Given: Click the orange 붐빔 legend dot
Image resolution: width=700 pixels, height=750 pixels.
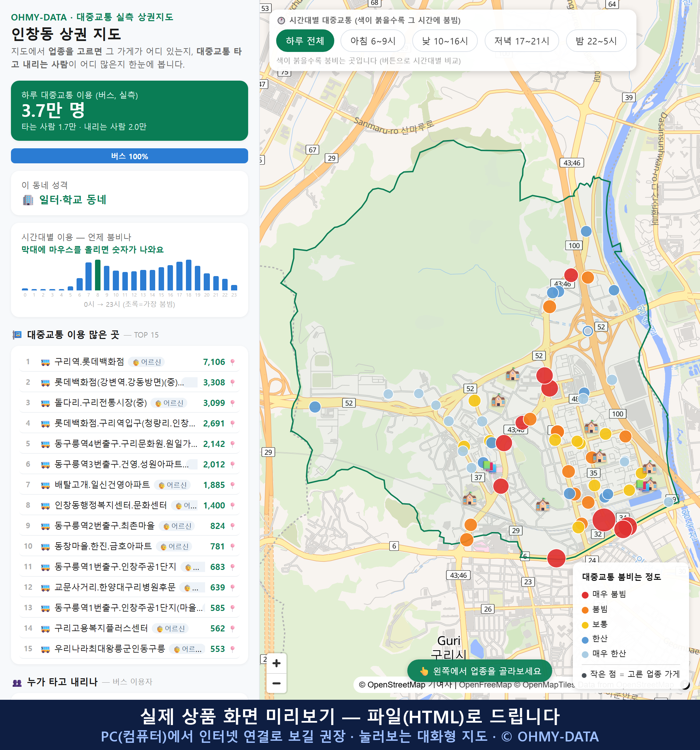Looking at the screenshot, I should pos(585,610).
